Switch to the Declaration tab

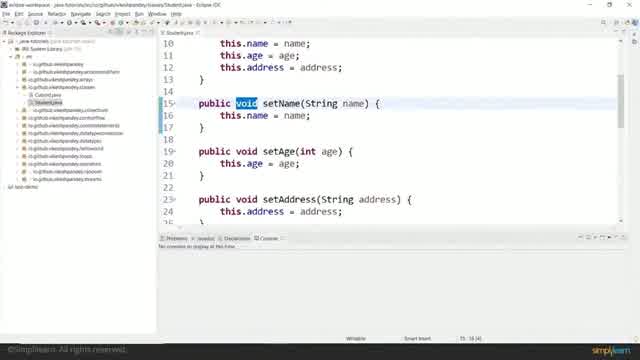234,238
